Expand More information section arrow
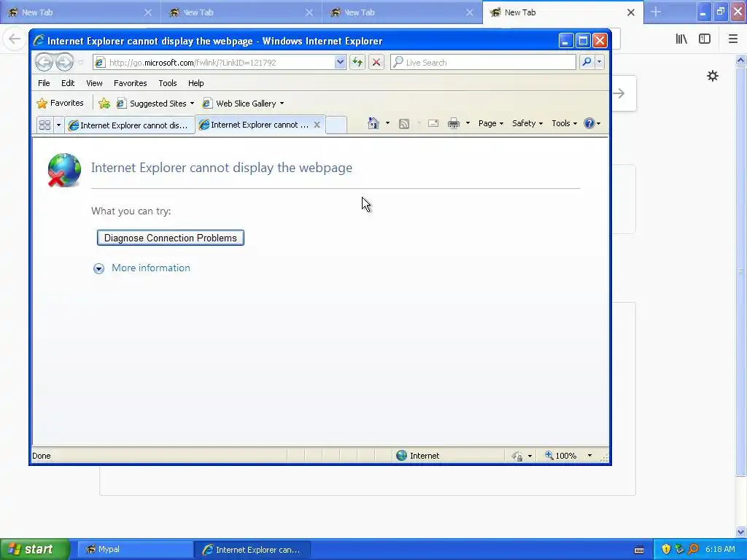Viewport: 747px width, 560px height. (98, 268)
